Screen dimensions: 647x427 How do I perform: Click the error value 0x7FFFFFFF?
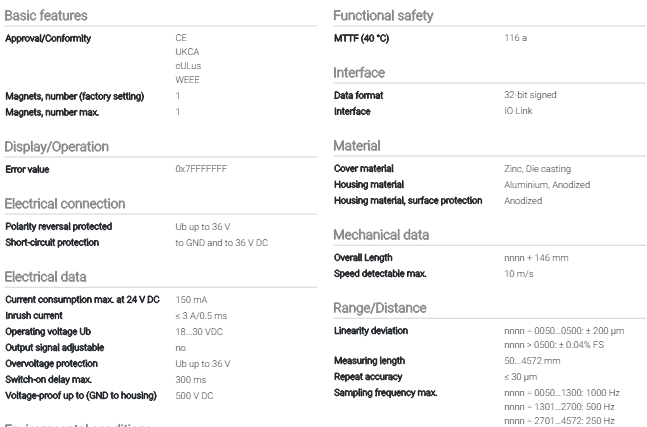(x=201, y=169)
